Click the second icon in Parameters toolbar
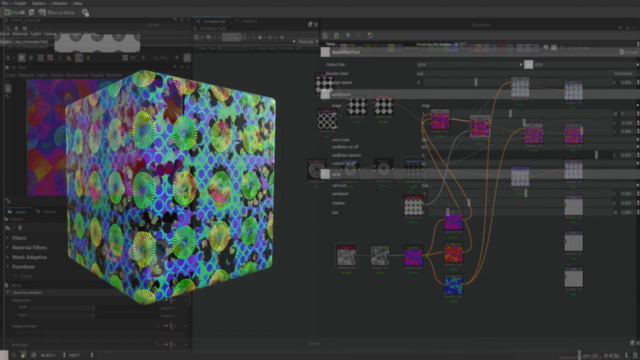Screen dimensions: 640x360 click(336, 36)
